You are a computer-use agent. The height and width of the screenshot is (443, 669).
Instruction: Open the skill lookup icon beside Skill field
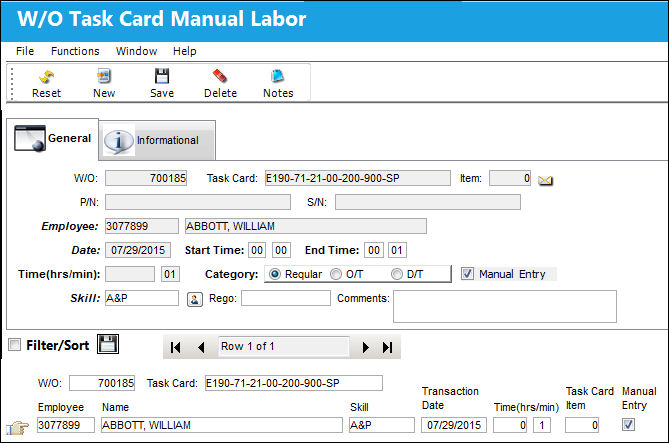pos(195,299)
